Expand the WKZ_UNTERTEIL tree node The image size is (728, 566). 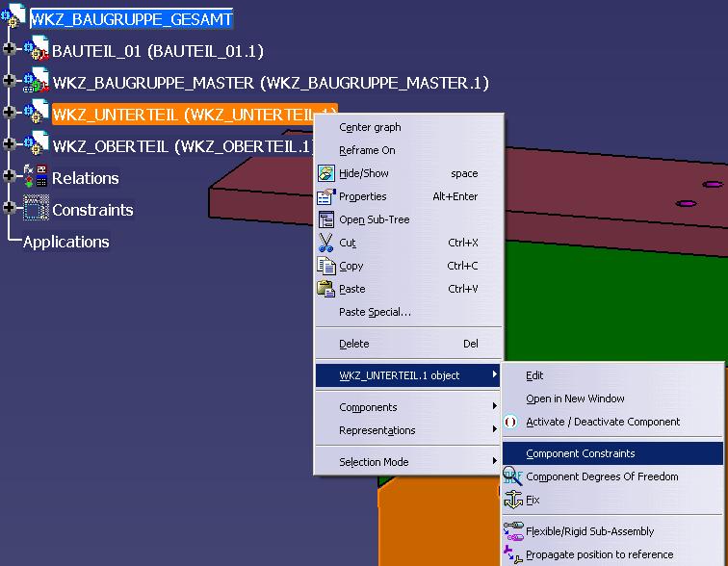(9, 112)
